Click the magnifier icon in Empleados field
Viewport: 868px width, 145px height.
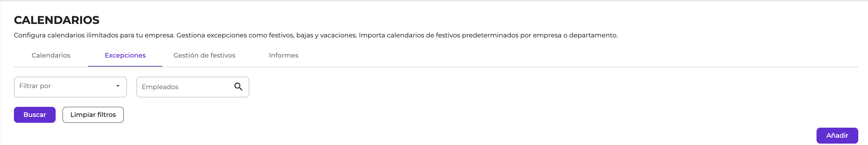point(238,87)
